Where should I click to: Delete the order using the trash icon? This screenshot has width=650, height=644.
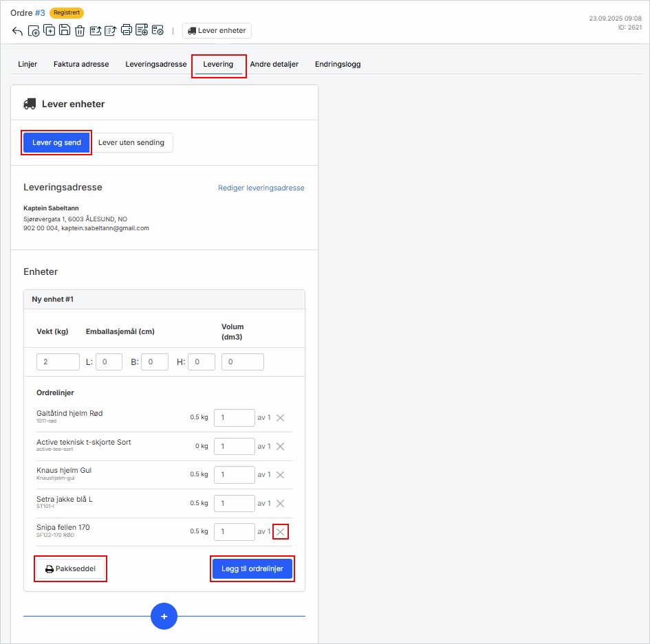80,31
